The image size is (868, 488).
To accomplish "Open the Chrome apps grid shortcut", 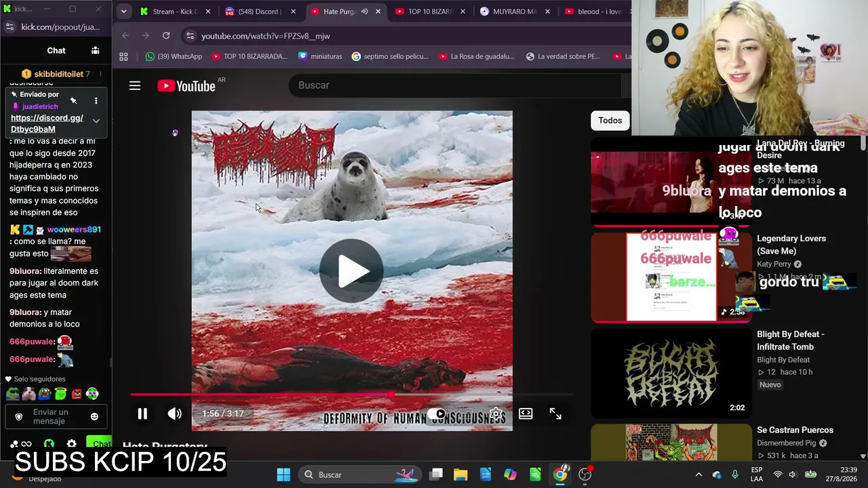I will click(x=123, y=56).
